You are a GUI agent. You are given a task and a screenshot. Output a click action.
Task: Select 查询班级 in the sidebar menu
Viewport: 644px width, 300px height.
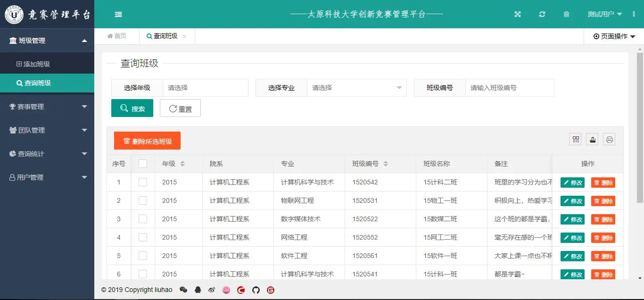(x=47, y=83)
